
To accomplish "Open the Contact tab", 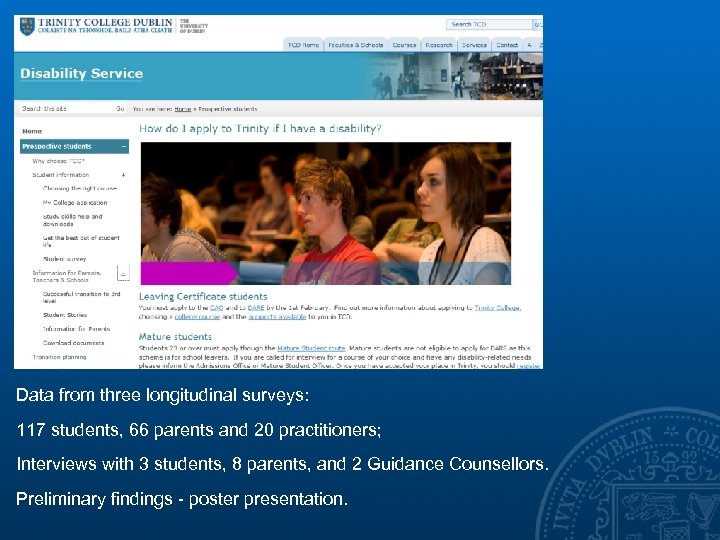I will pos(507,45).
